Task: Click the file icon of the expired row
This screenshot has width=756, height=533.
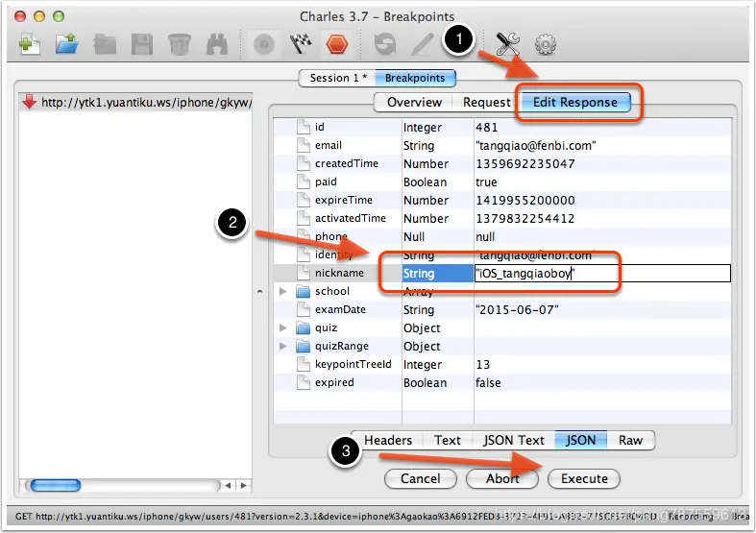Action: coord(304,382)
